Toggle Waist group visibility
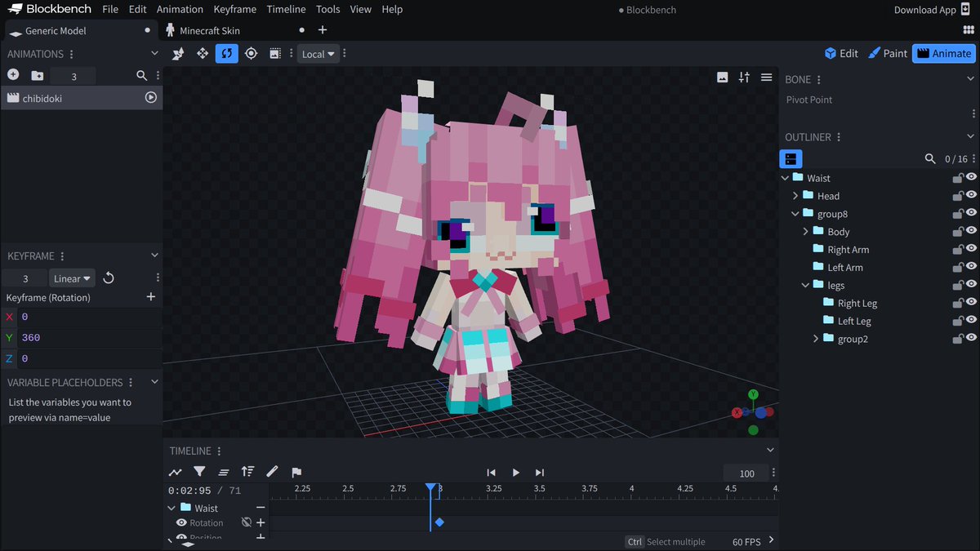The width and height of the screenshot is (980, 551). click(972, 177)
